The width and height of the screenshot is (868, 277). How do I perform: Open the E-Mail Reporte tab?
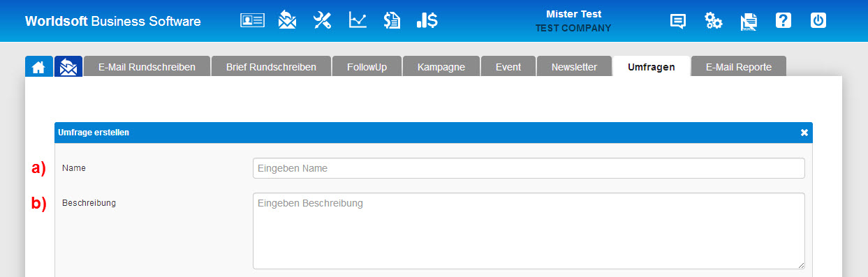click(x=739, y=67)
